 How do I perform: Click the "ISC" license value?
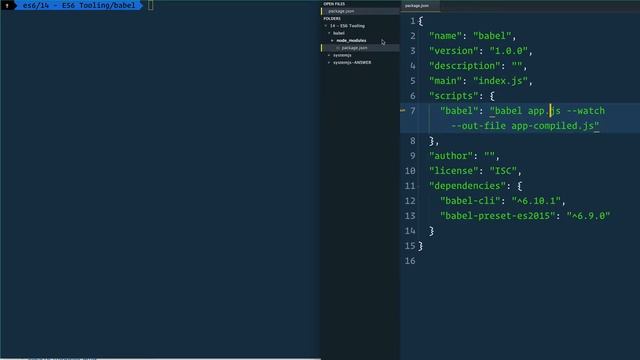pyautogui.click(x=503, y=171)
